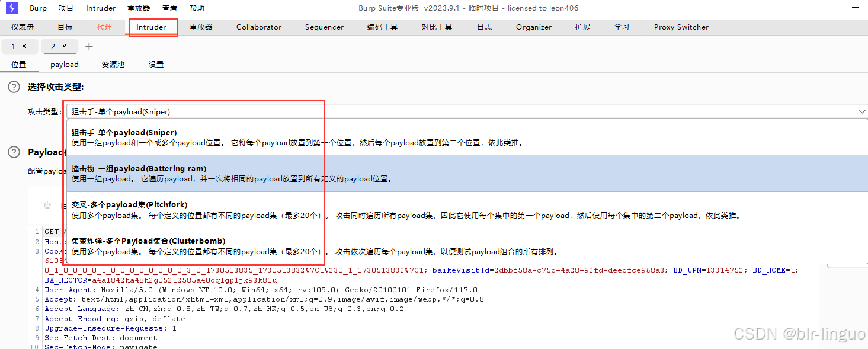The image size is (868, 349).
Task: Click the baikeVisitId cookie value
Action: click(x=548, y=270)
